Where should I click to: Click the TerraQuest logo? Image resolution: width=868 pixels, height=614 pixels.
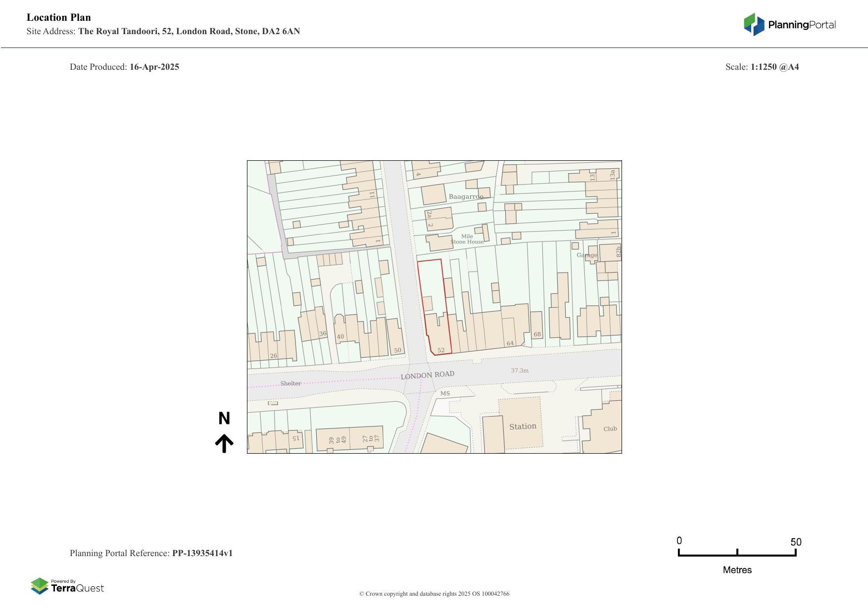(x=67, y=586)
